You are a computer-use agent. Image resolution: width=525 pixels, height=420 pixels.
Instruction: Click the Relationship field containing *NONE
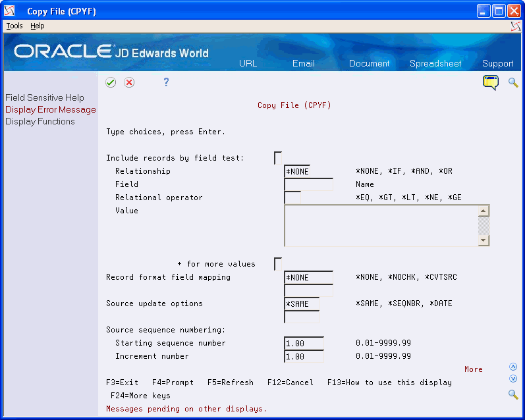point(297,171)
